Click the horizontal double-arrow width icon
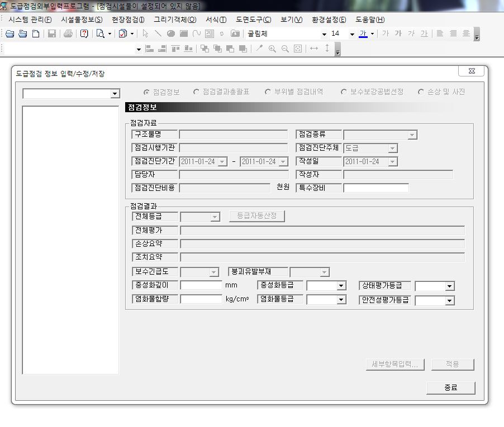The width and height of the screenshot is (504, 427). 314,49
